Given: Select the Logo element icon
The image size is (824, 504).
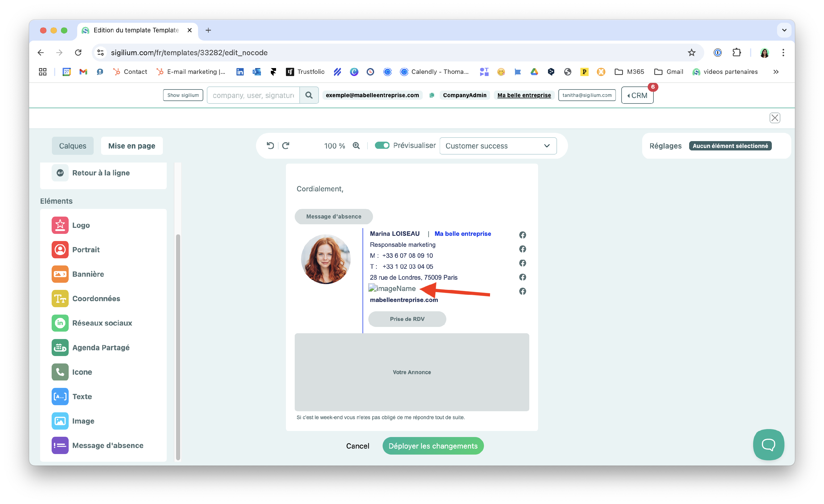Looking at the screenshot, I should pyautogui.click(x=60, y=225).
